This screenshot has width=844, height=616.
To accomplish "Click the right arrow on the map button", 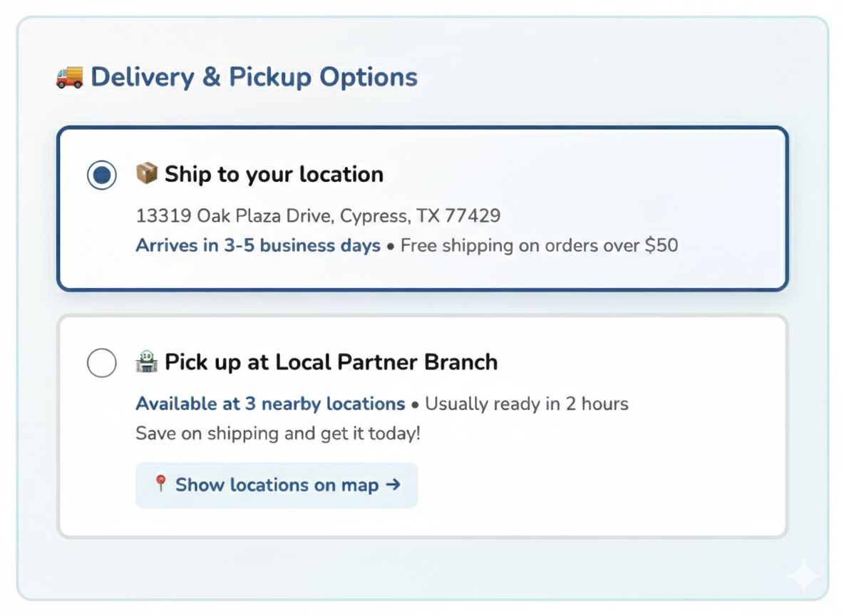I will click(x=393, y=485).
